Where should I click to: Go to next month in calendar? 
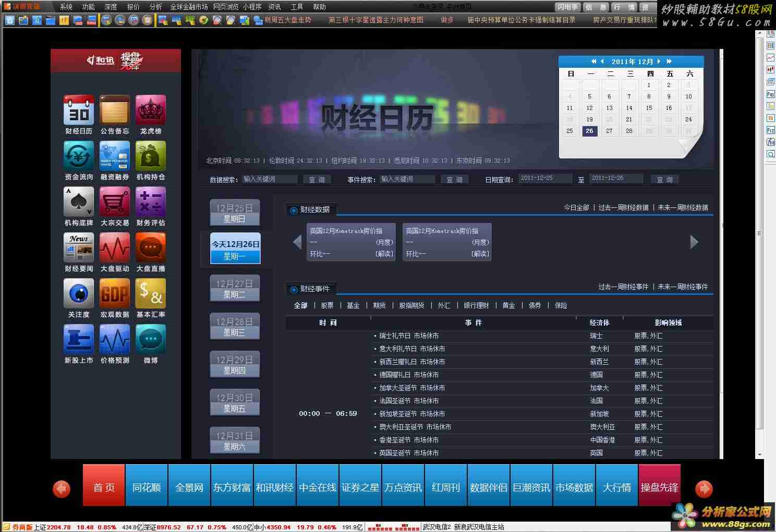point(659,61)
